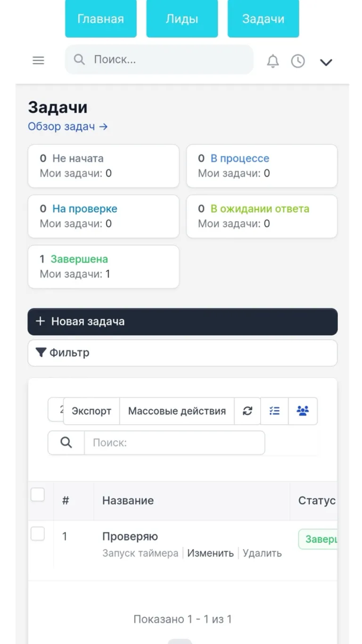362x644 pixels.
Task: Open the notifications bell
Action: [273, 61]
